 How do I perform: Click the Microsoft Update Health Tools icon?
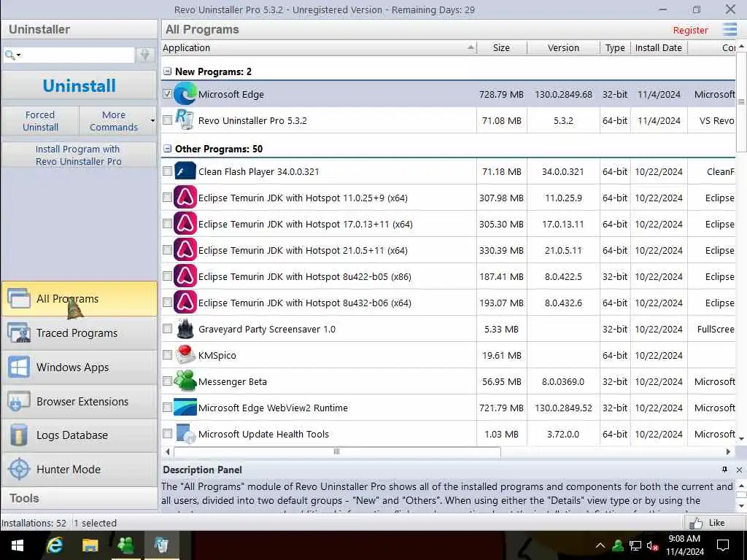[185, 433]
